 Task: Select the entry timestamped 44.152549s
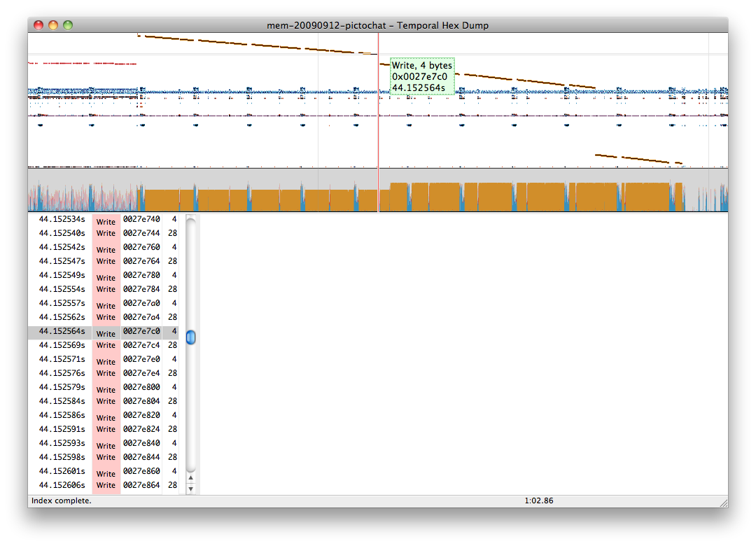103,275
